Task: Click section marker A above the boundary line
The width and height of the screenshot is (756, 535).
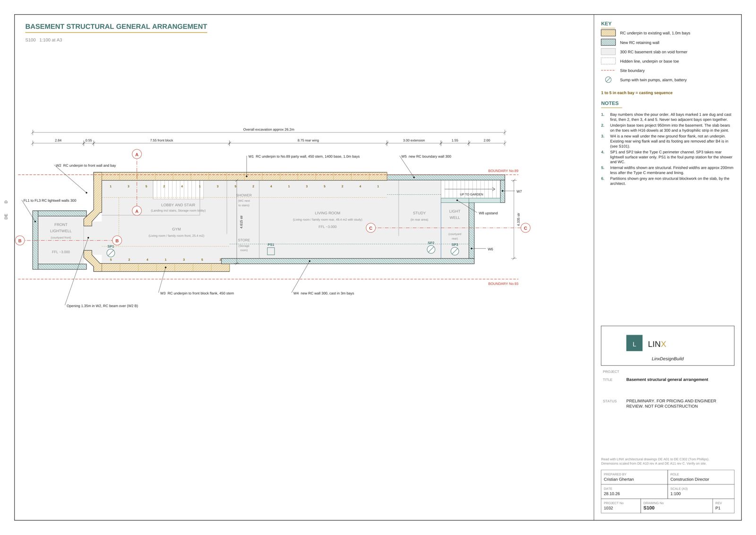Action: pos(137,154)
